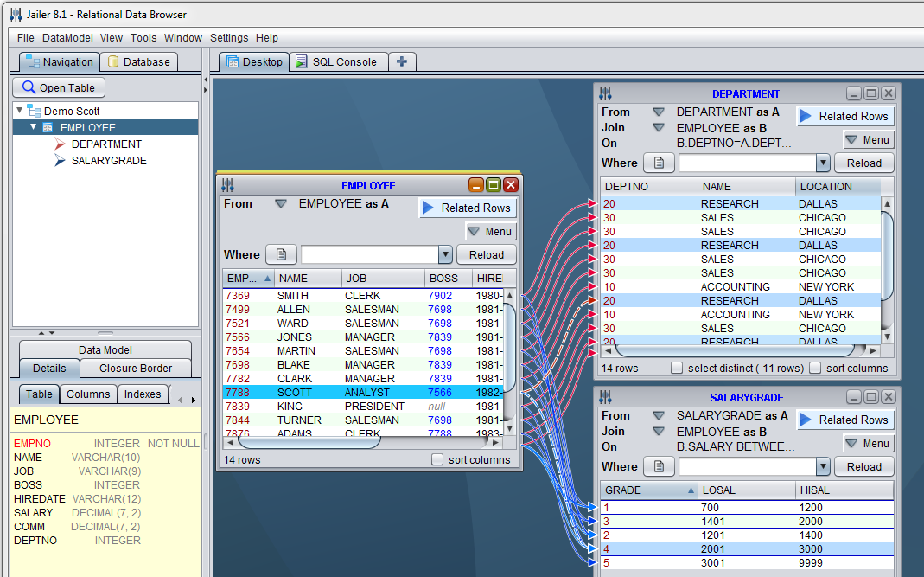Click the sliders icon in DEPARTMENT title bar

(x=606, y=93)
